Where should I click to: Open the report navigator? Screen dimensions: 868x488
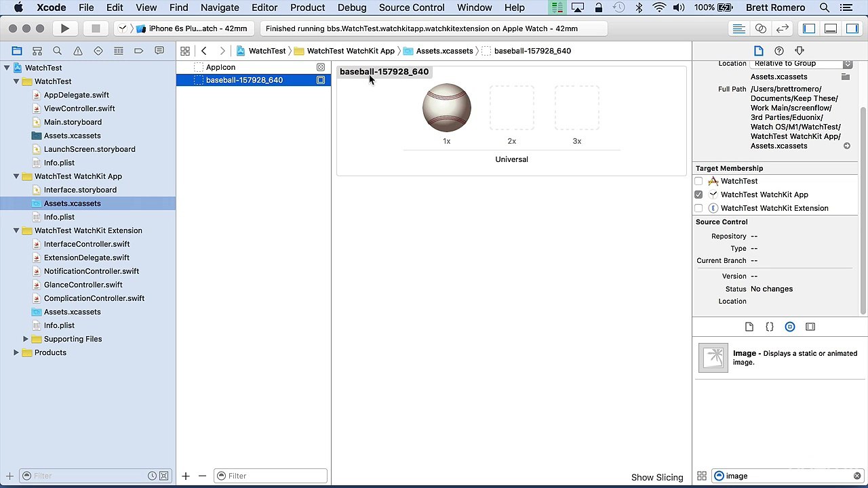tap(159, 51)
